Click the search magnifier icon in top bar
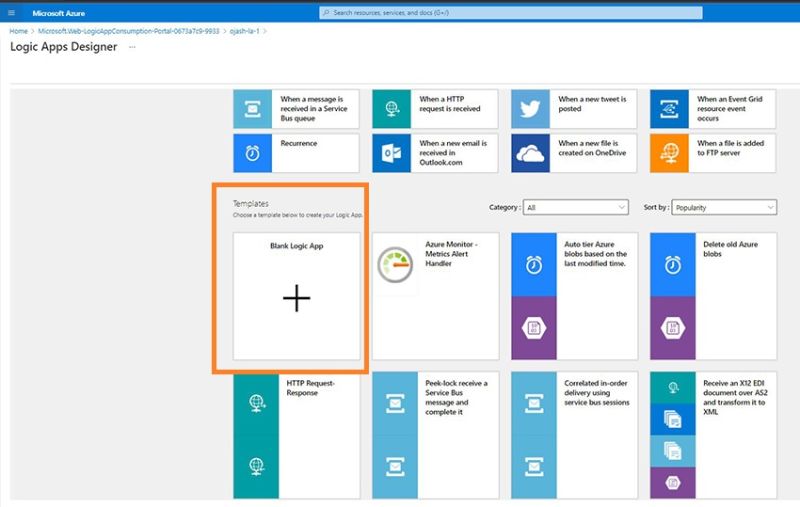 (x=327, y=13)
